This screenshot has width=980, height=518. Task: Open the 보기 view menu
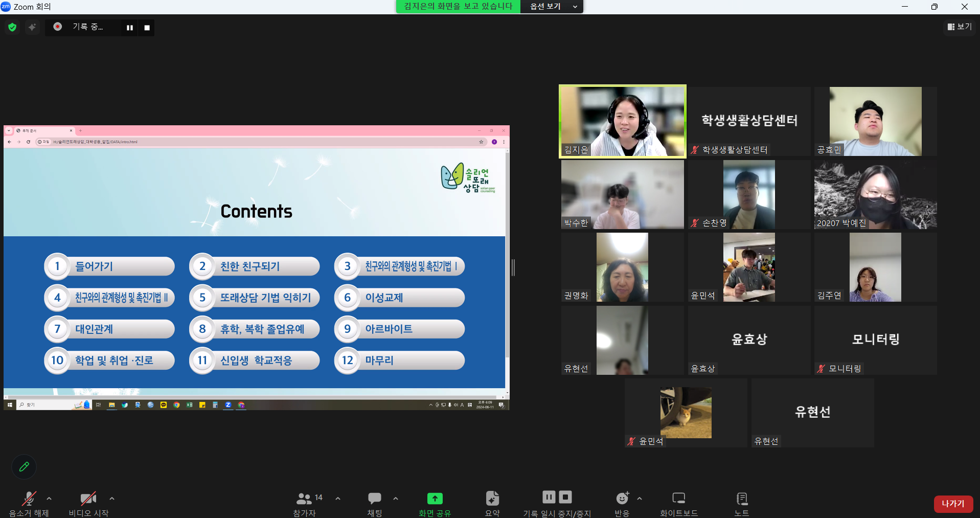(x=960, y=26)
